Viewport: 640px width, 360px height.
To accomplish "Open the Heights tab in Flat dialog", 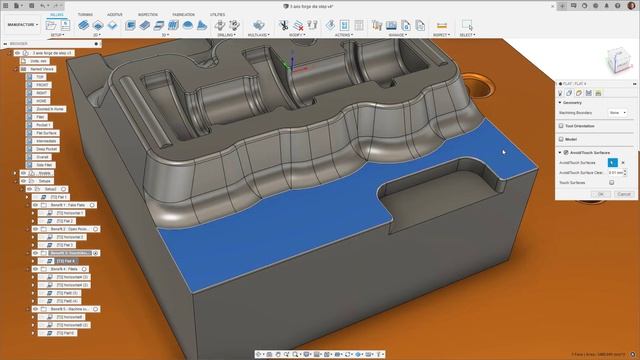I will pos(579,93).
